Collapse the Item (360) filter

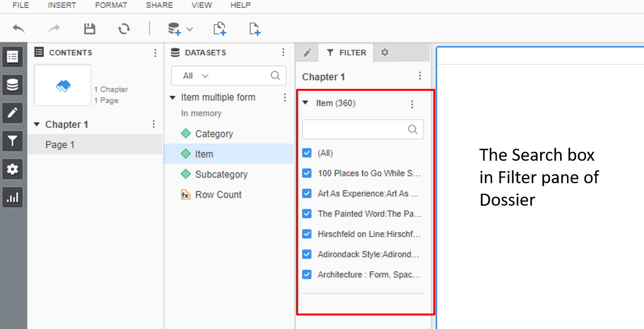point(305,103)
